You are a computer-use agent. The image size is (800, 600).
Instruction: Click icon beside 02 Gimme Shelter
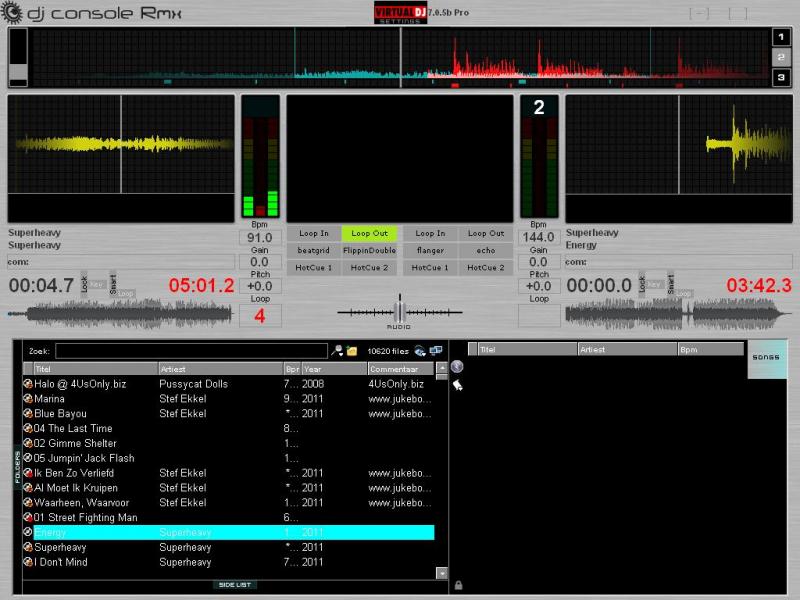click(x=28, y=443)
